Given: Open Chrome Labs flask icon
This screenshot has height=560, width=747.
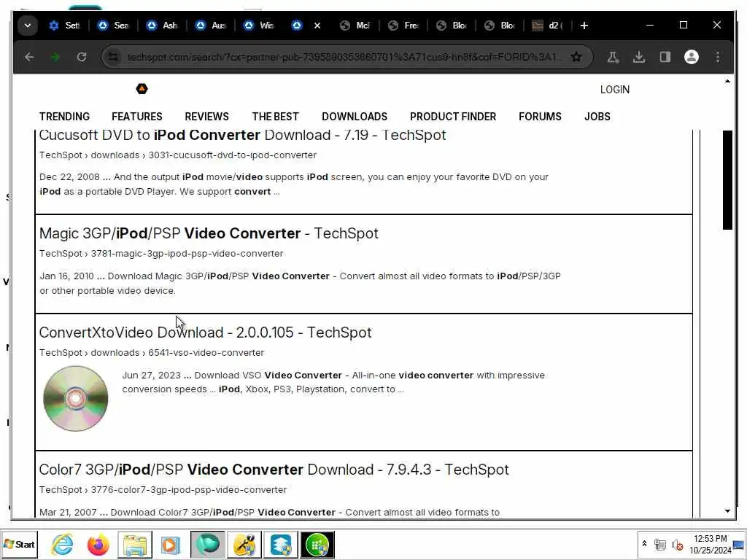Looking at the screenshot, I should point(613,57).
